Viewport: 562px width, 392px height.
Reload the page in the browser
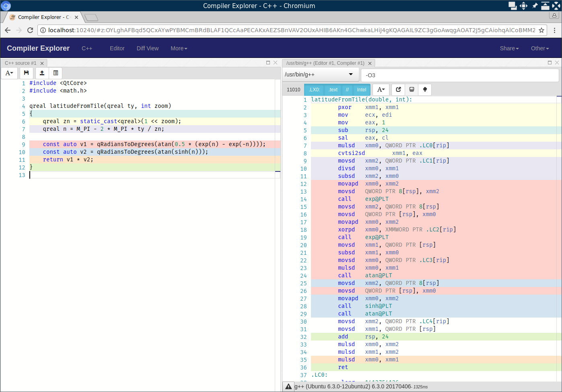click(30, 30)
